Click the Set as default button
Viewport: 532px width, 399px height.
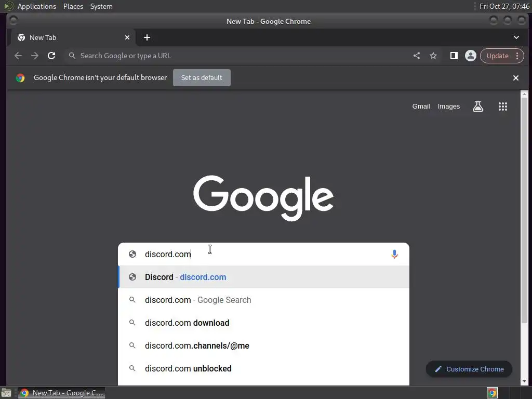pyautogui.click(x=202, y=78)
